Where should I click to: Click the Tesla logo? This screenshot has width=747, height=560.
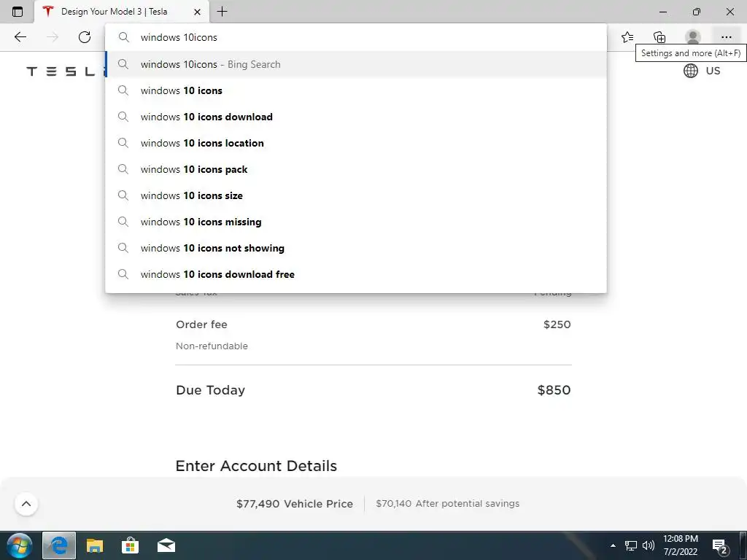coord(66,71)
